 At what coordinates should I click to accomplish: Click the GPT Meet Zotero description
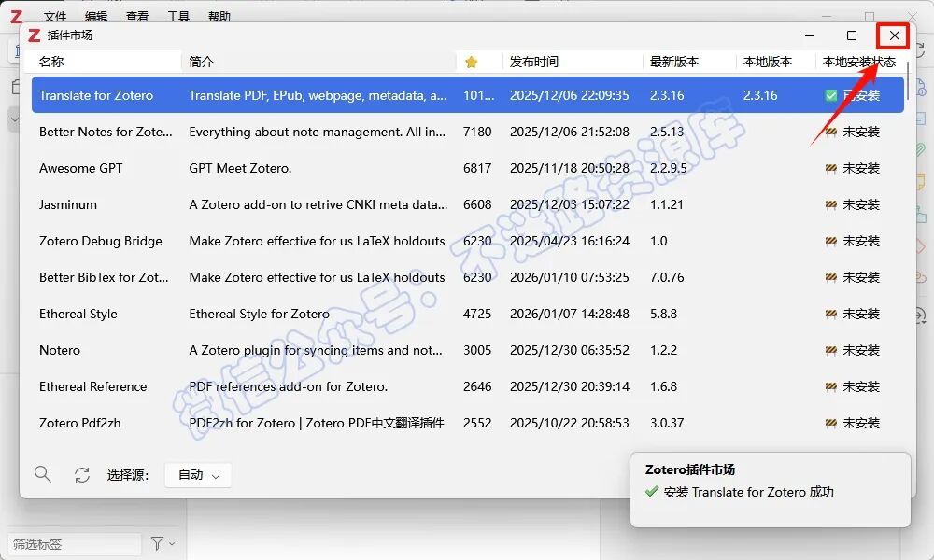[x=240, y=168]
